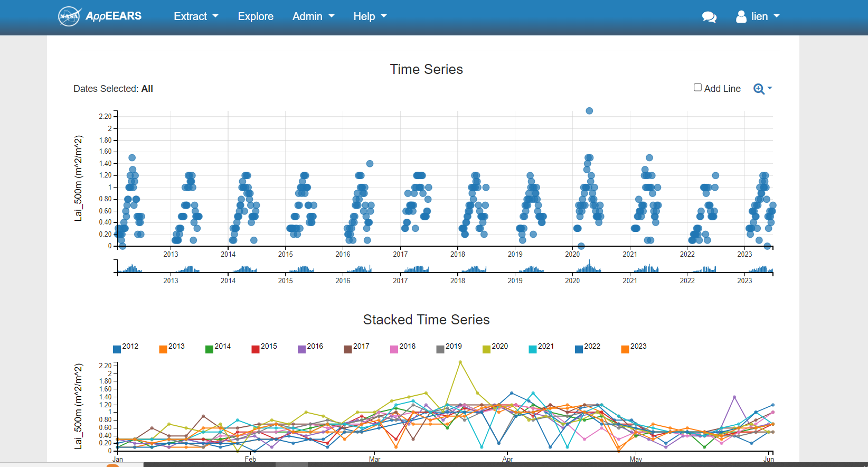Enable the Add Line checkbox
Image resolution: width=868 pixels, height=467 pixels.
697,88
